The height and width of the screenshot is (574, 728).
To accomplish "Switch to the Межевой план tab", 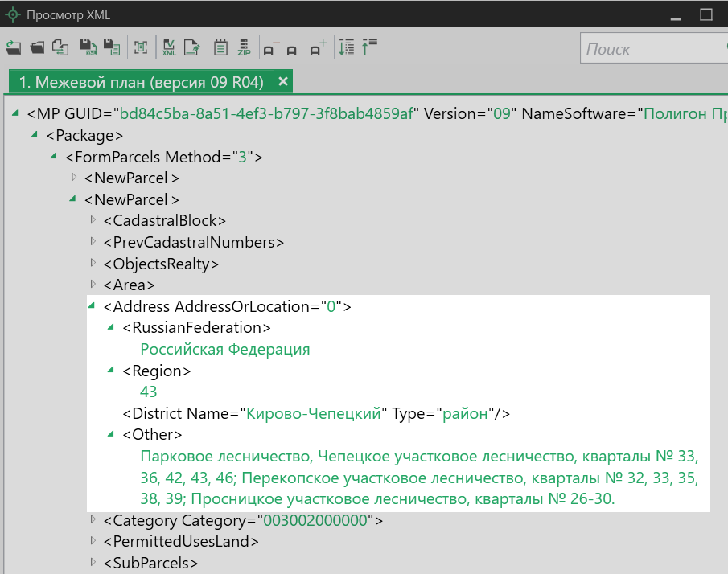I will click(141, 82).
